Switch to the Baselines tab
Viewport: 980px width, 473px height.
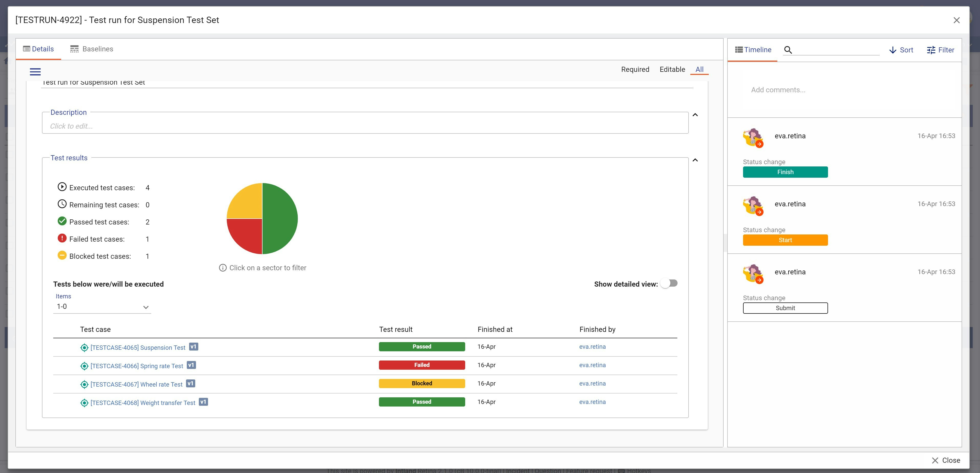point(92,49)
